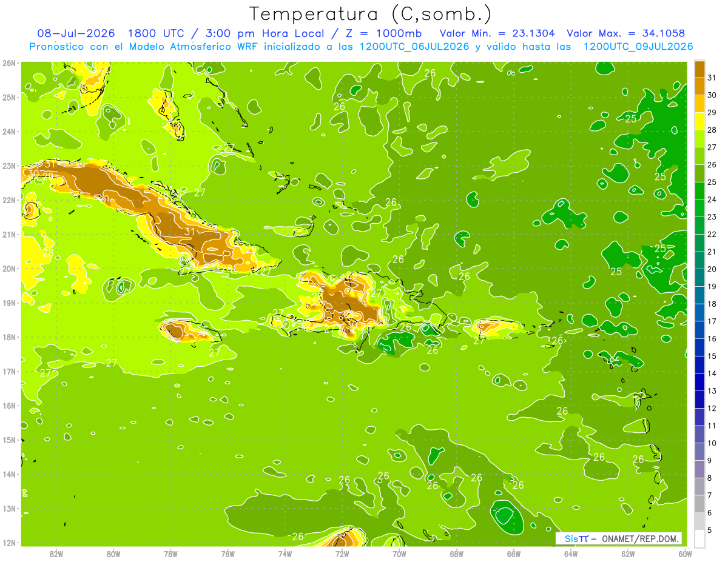This screenshot has width=728, height=562.
Task: Click the '08-Jul-2026' date text
Action: (76, 33)
